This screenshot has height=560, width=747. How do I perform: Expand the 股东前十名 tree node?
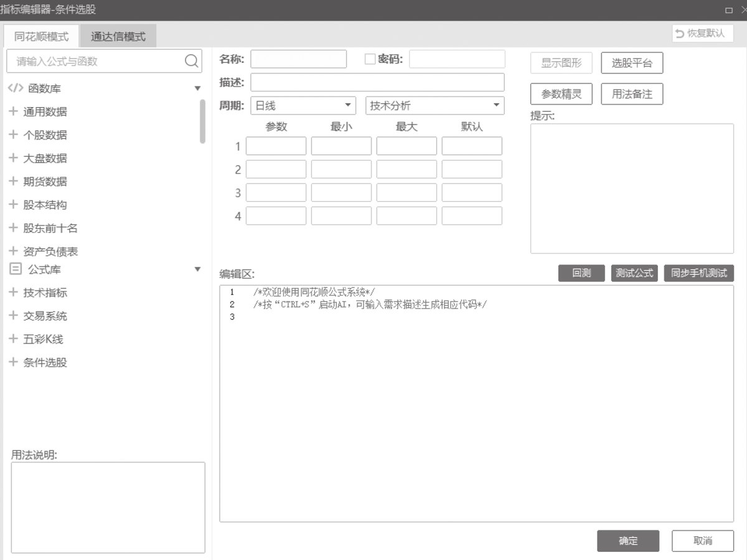pos(13,228)
